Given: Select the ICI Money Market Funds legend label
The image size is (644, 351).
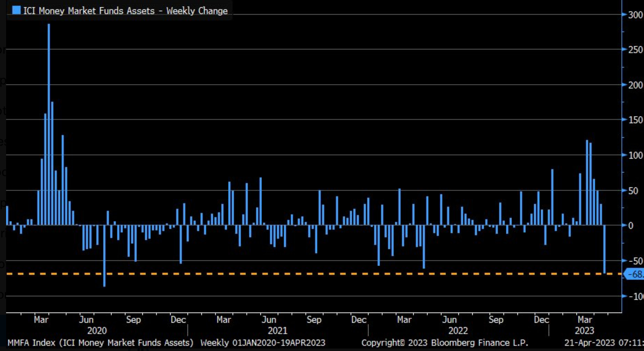Looking at the screenshot, I should pos(125,11).
